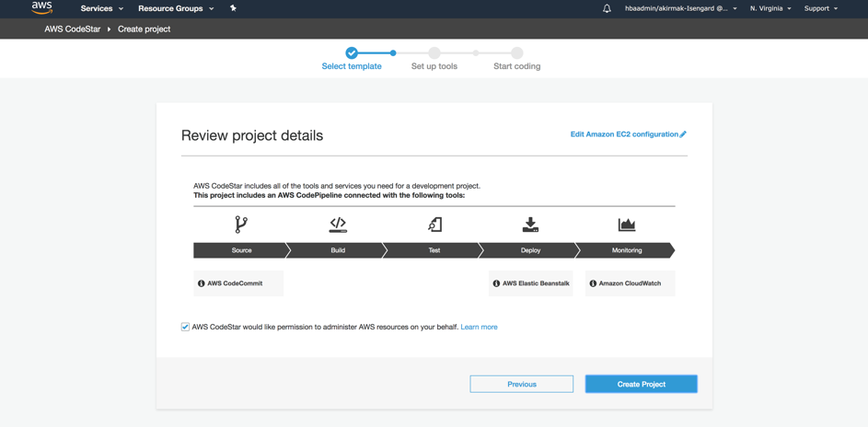Click the Create project breadcrumb

[x=144, y=29]
